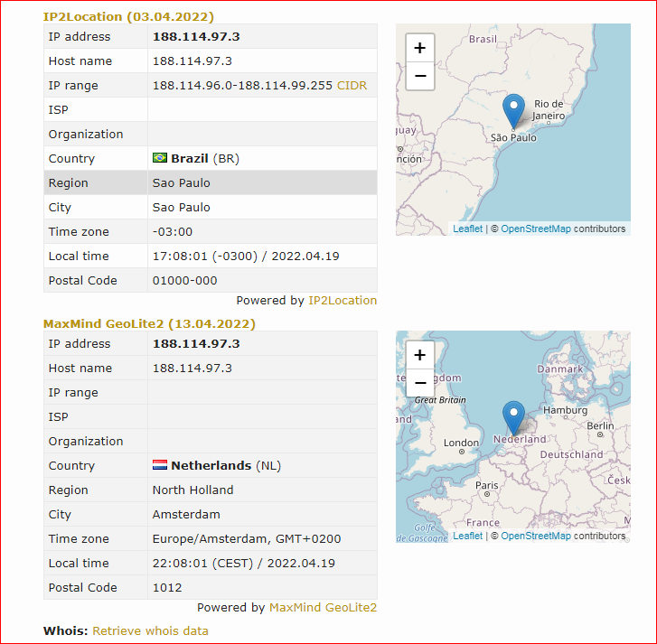Zoom in on the Netherlands map
The image size is (657, 644).
[420, 355]
